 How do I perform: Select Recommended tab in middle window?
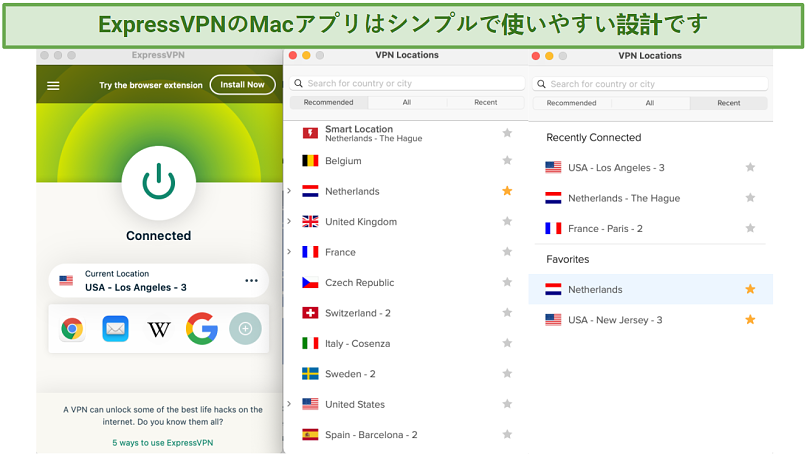tap(328, 102)
